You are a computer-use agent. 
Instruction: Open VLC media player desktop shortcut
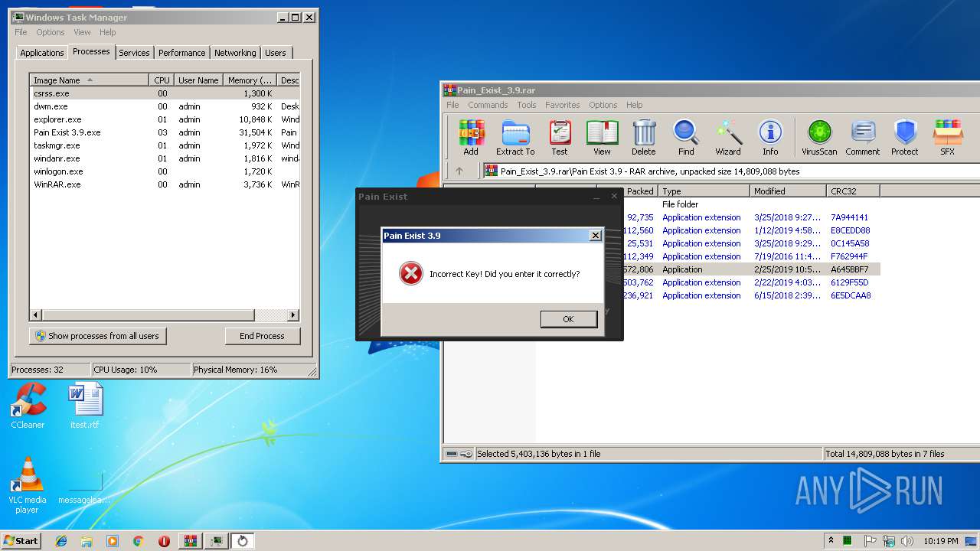point(28,485)
